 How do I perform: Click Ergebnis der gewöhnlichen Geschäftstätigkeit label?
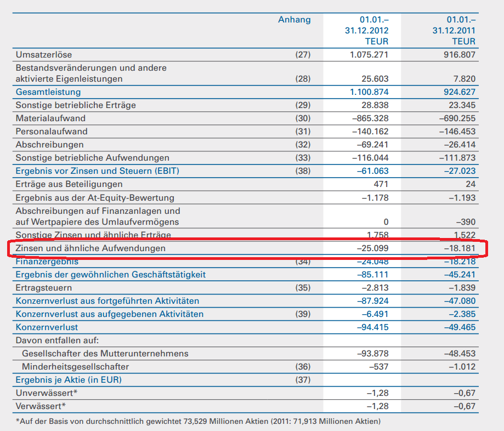pos(111,275)
